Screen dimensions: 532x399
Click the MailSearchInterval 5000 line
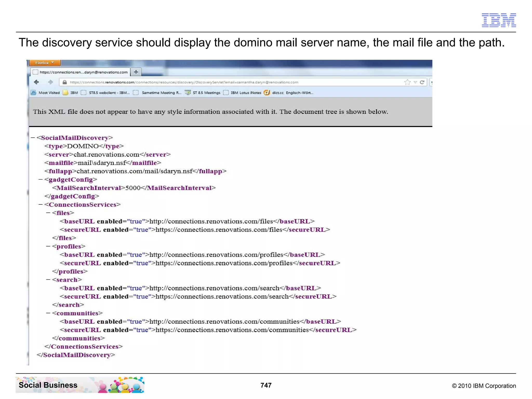click(134, 188)
